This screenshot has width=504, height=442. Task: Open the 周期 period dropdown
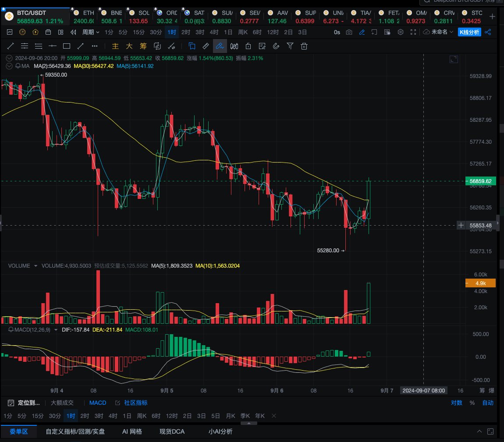pyautogui.click(x=89, y=32)
